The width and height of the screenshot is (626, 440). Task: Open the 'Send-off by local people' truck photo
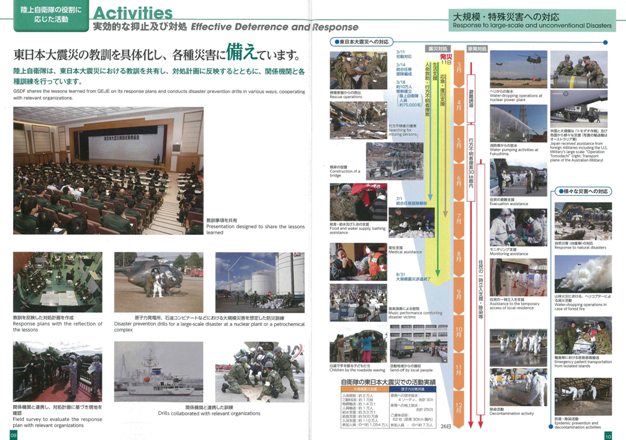point(418,343)
